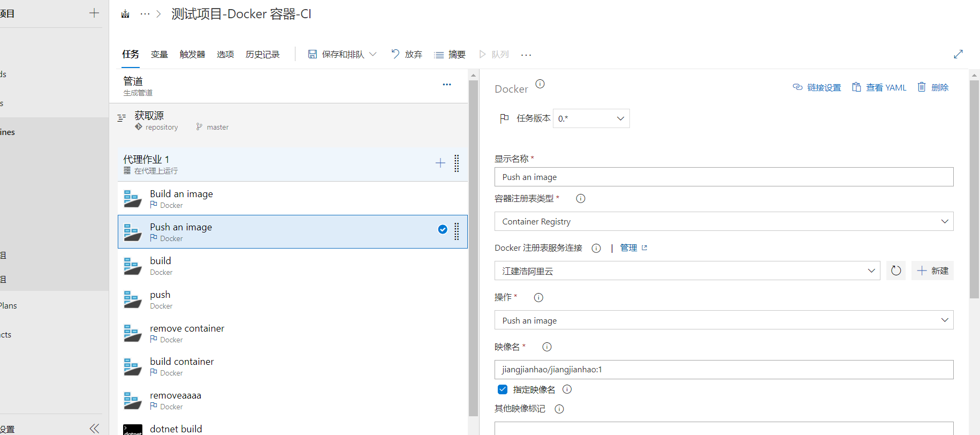Select the remove container task
980x435 pixels.
tap(292, 333)
